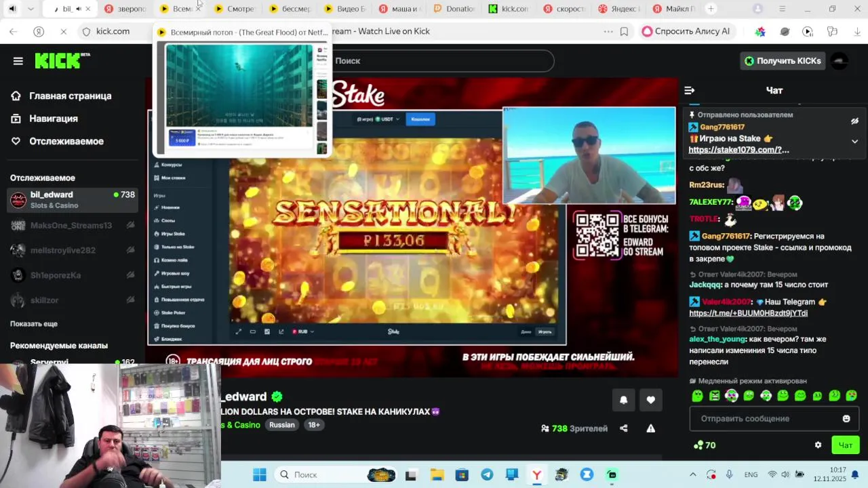Viewport: 868px width, 488px height.
Task: Toggle fullscreen in Stake game controls
Action: pos(238,331)
